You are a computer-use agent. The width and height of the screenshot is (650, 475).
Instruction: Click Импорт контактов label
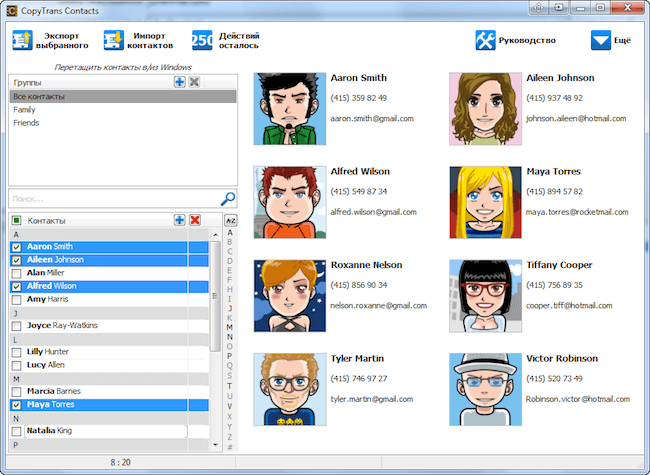click(x=150, y=41)
